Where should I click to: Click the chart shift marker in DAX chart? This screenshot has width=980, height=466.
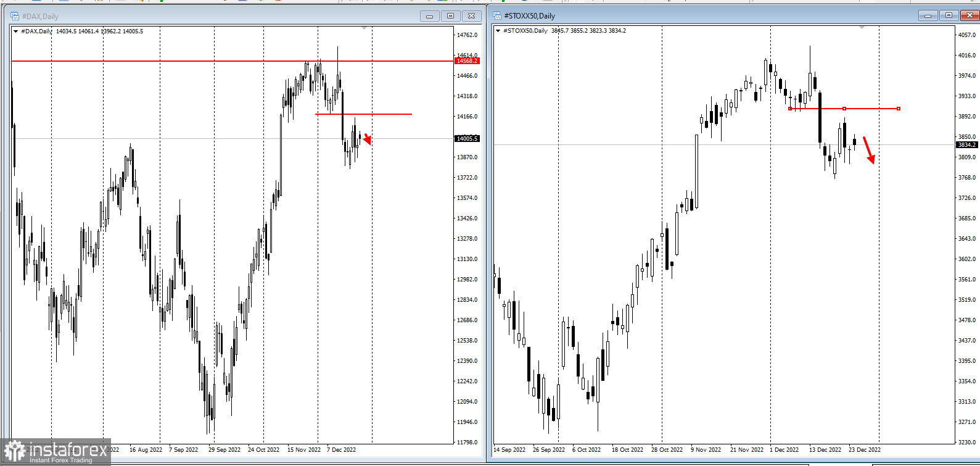click(364, 28)
